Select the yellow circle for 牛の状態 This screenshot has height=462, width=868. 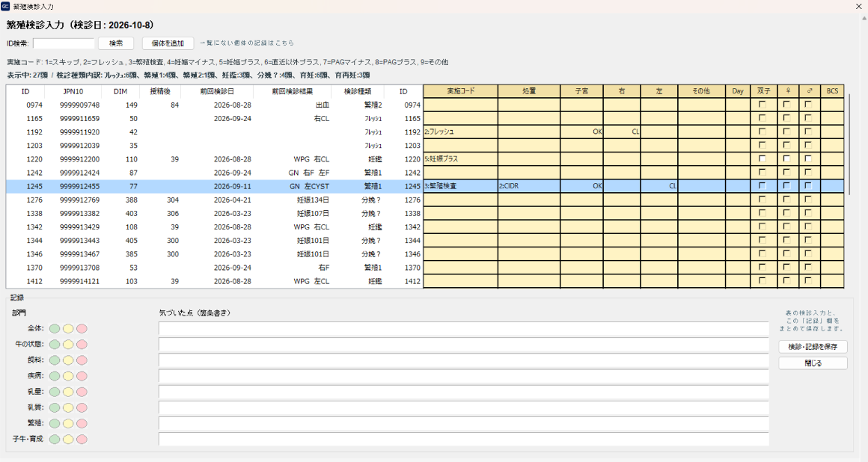pyautogui.click(x=68, y=344)
